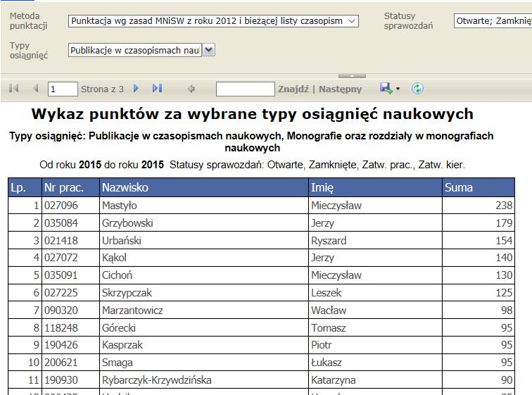The width and height of the screenshot is (532, 395).
Task: Click the Znajdź link
Action: click(x=293, y=89)
